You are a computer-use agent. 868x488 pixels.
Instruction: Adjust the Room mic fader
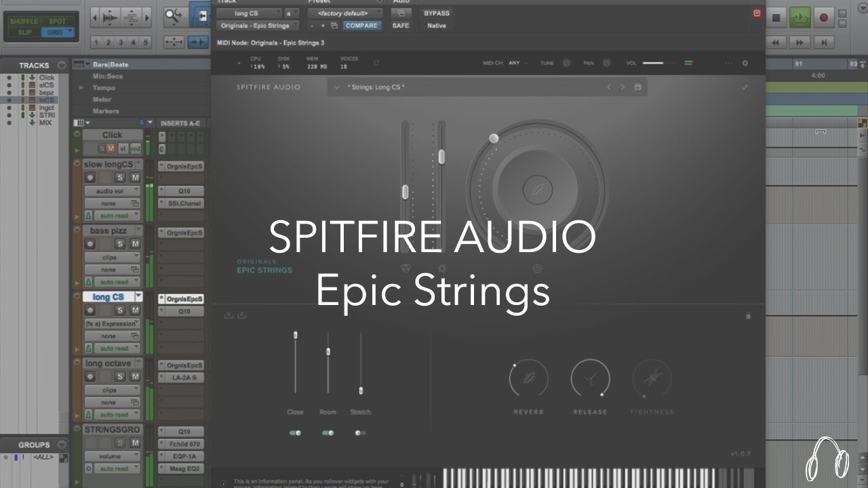(328, 352)
